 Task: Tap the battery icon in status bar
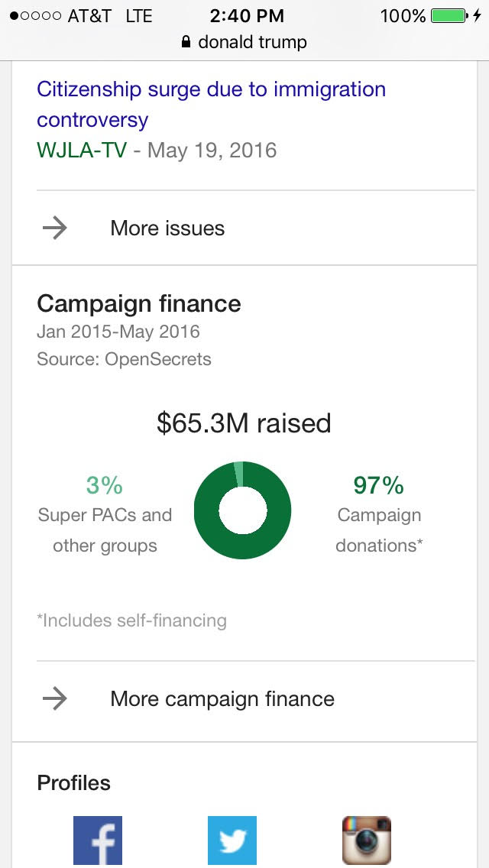coord(449,15)
